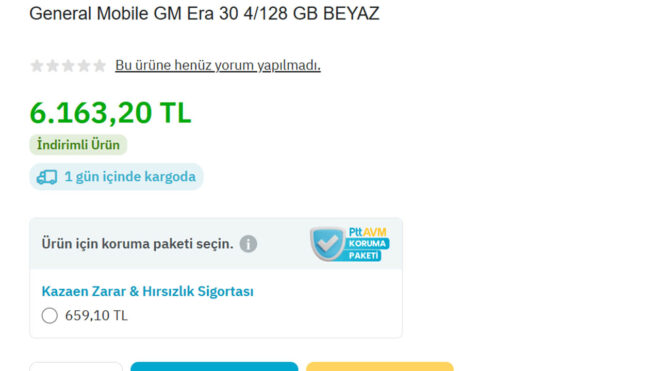This screenshot has height=371, width=660.
Task: Click the second rating star
Action: (53, 66)
